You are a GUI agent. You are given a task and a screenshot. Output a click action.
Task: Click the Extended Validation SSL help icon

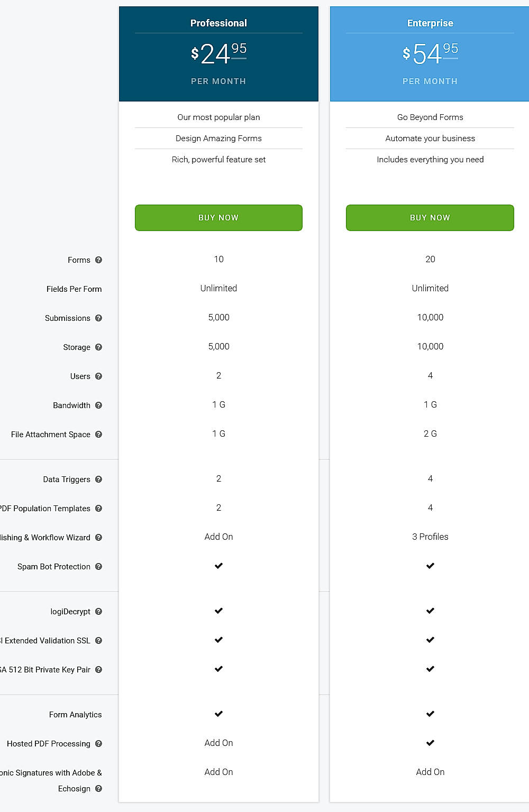(x=98, y=640)
